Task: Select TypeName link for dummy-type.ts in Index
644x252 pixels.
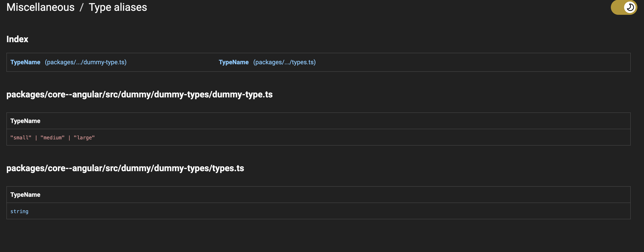Action: click(25, 62)
